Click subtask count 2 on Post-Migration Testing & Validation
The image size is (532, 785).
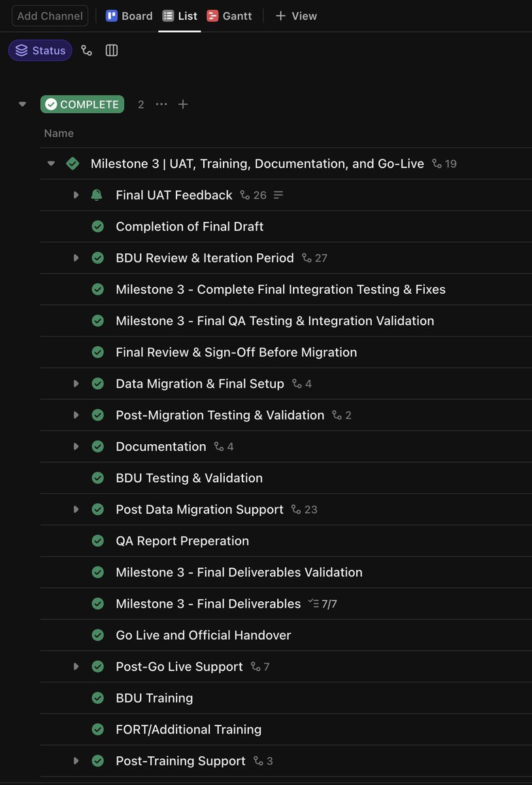[x=342, y=415]
